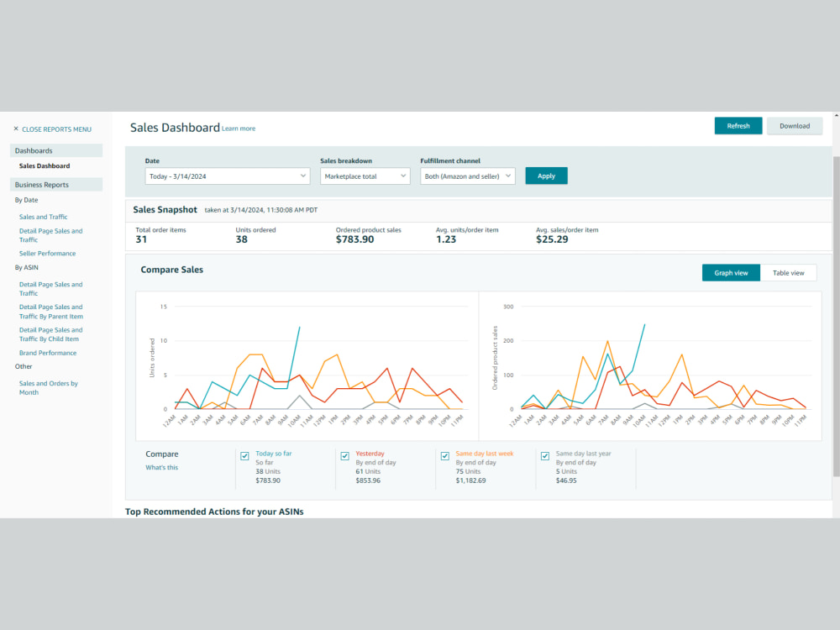Click the Apply button
Image resolution: width=840 pixels, height=630 pixels.
(x=546, y=176)
